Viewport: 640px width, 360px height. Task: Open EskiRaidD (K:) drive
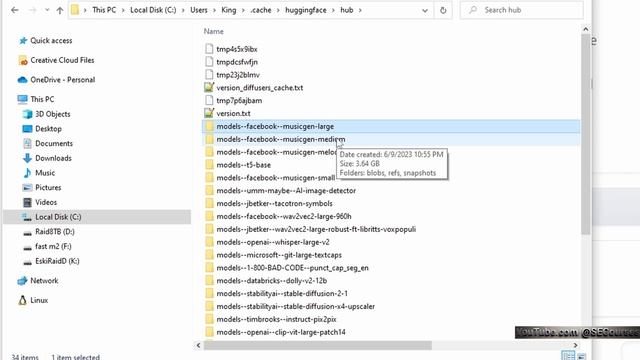click(x=57, y=261)
